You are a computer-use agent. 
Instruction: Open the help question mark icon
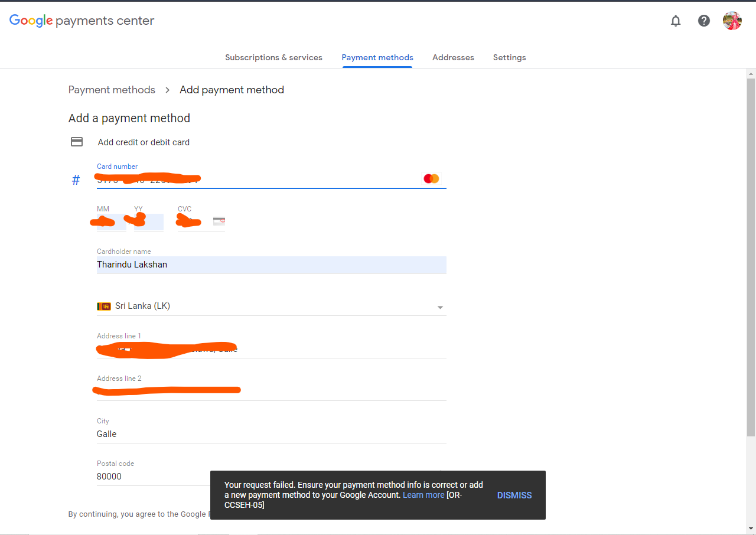pyautogui.click(x=704, y=21)
